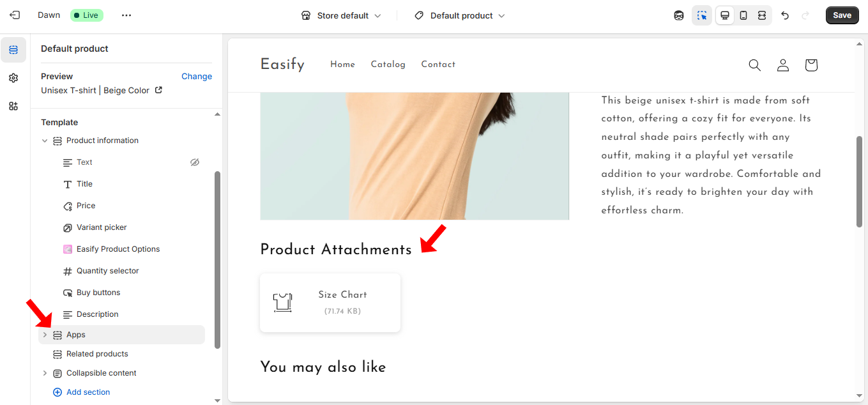Viewport: 868px width, 405px height.
Task: Switch to full-width preview view
Action: click(x=762, y=15)
